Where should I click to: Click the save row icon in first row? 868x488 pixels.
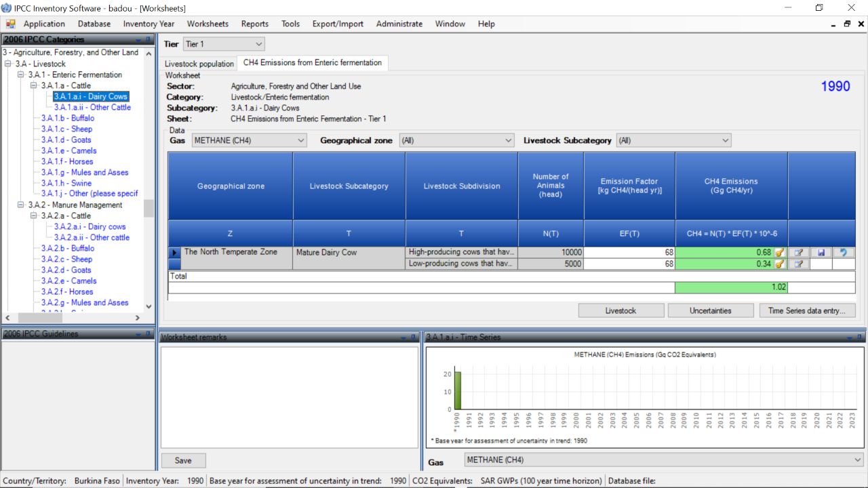pyautogui.click(x=821, y=253)
